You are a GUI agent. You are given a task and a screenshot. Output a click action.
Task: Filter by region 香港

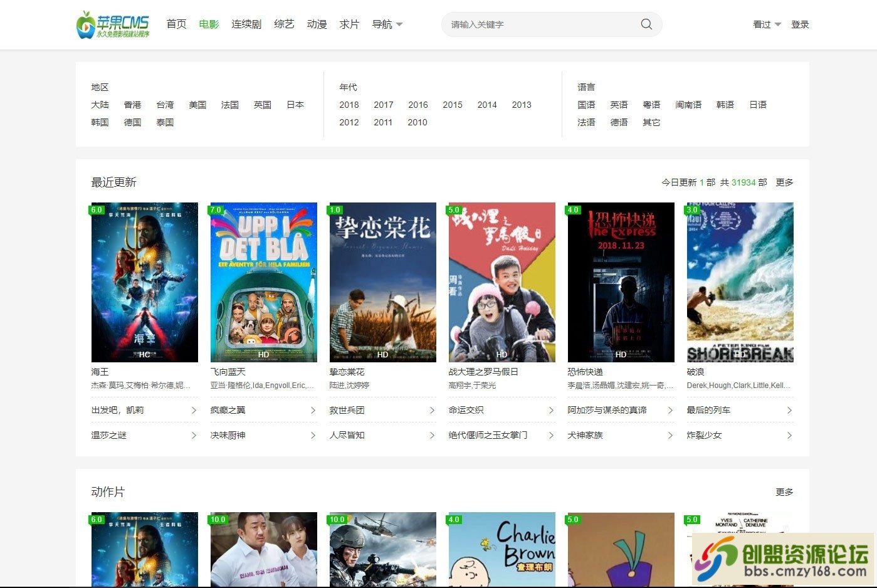coord(132,105)
